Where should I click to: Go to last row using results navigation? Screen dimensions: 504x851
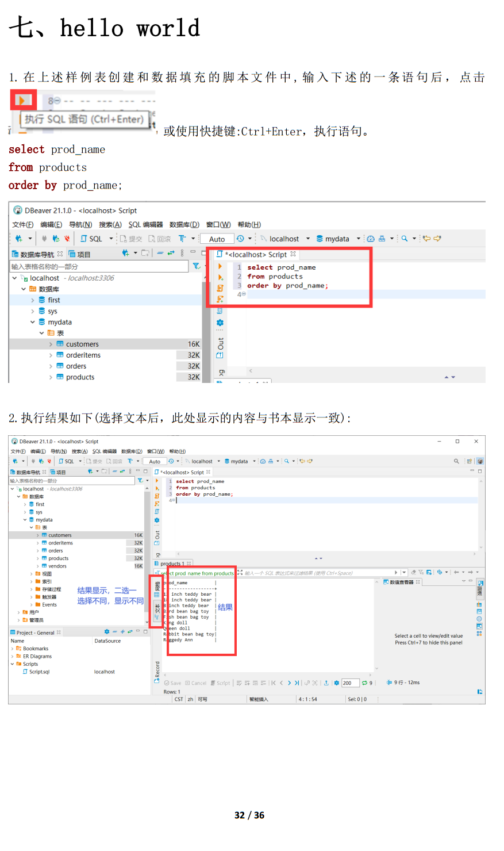pyautogui.click(x=297, y=683)
